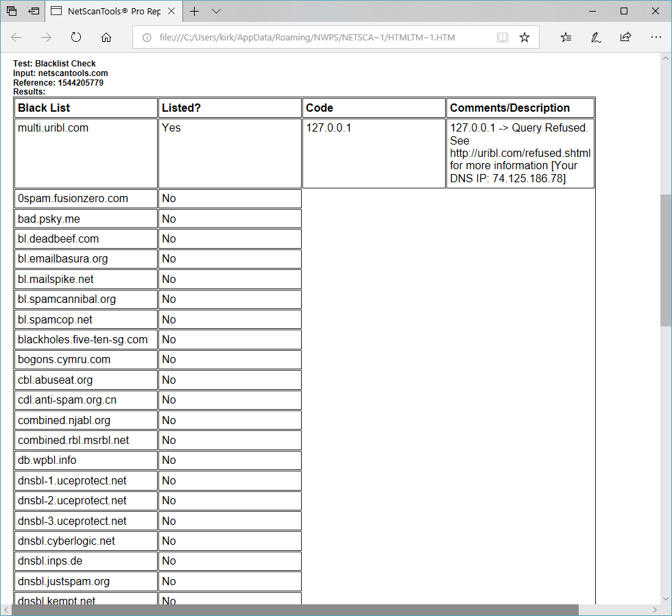Click 'Test: Blacklist Check' heading text

click(x=54, y=64)
